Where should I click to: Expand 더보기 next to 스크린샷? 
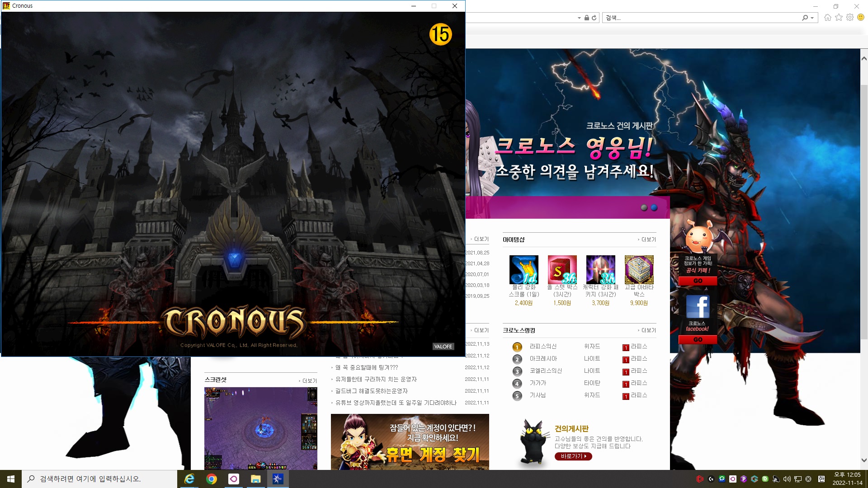pyautogui.click(x=308, y=381)
